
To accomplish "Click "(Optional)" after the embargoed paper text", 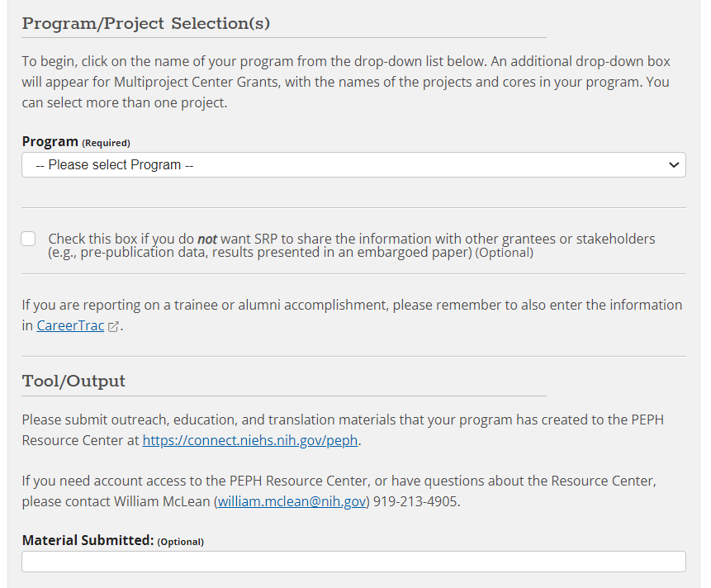I will click(505, 253).
